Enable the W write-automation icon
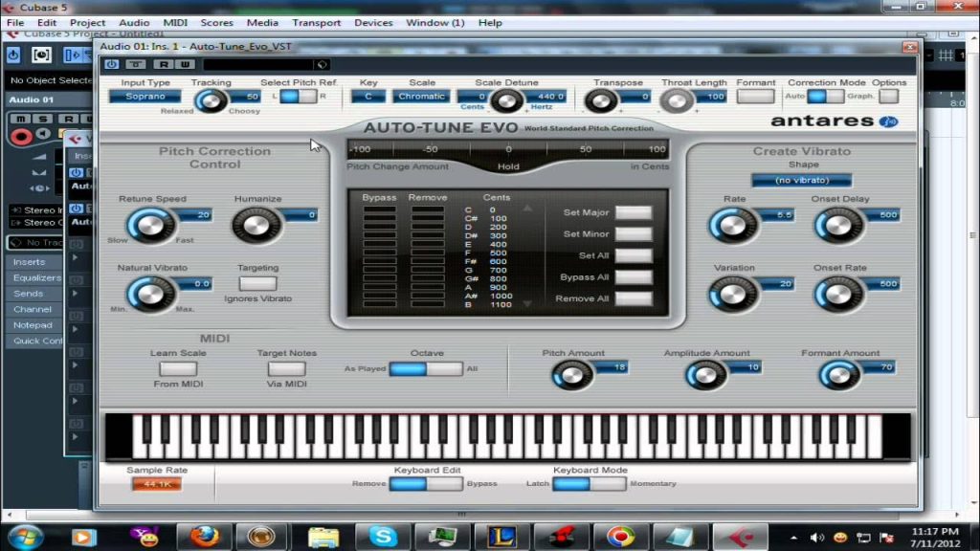The height and width of the screenshot is (551, 980). click(x=185, y=64)
